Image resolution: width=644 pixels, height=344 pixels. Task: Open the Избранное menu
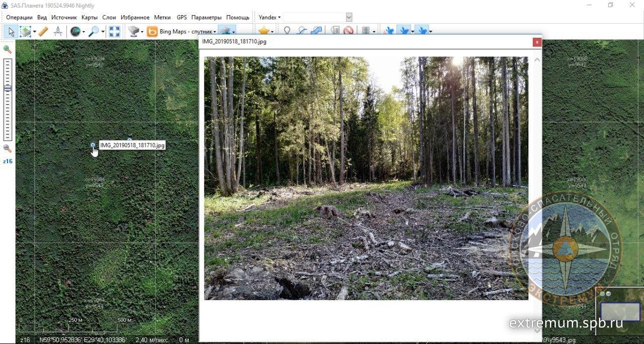[x=135, y=17]
